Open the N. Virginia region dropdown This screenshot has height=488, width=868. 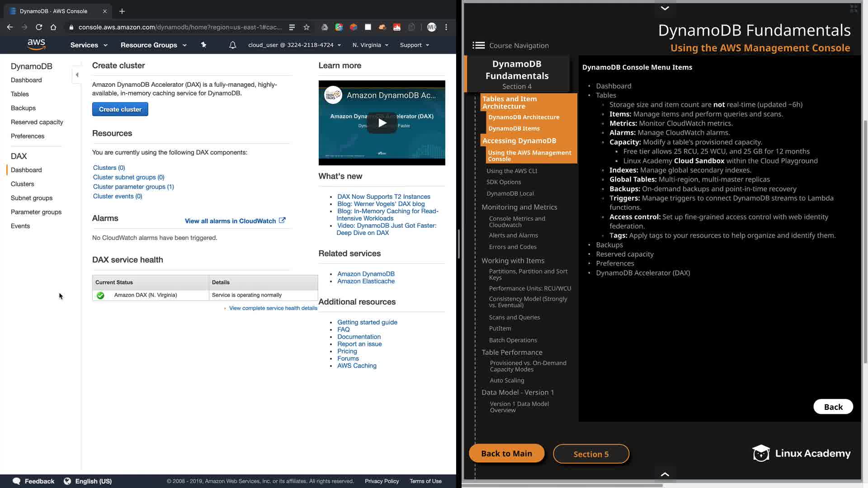pos(370,45)
